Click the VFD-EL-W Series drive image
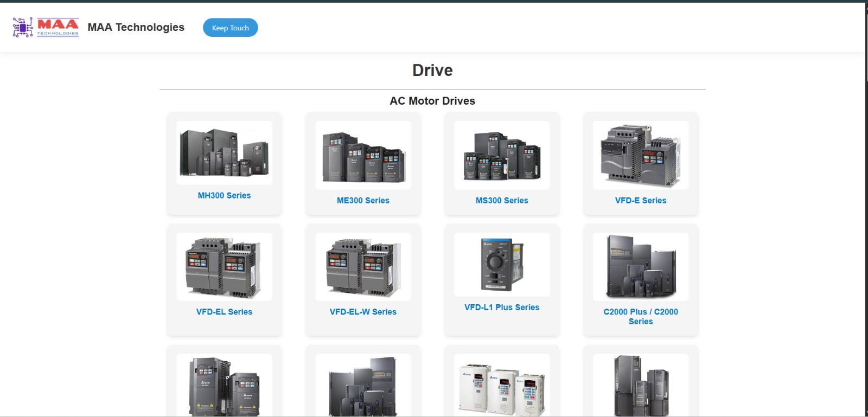 point(363,267)
